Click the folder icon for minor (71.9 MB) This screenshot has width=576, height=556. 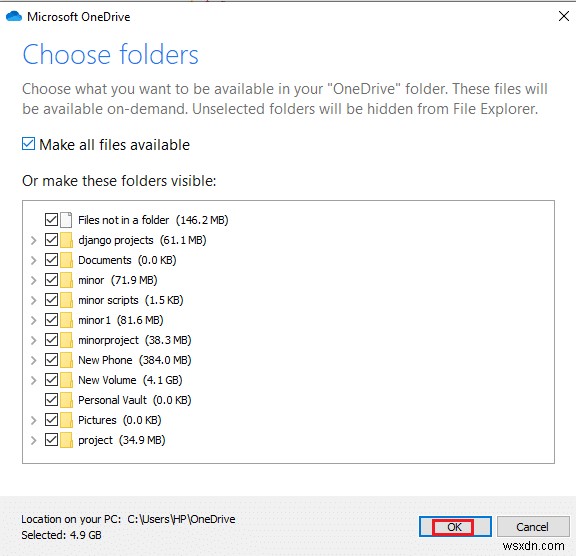click(66, 280)
